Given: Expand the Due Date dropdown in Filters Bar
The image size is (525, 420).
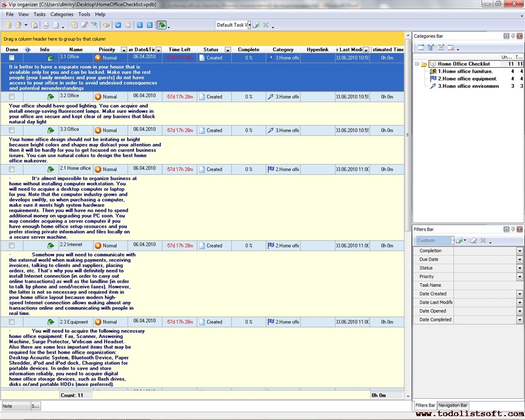Looking at the screenshot, I should 520,259.
